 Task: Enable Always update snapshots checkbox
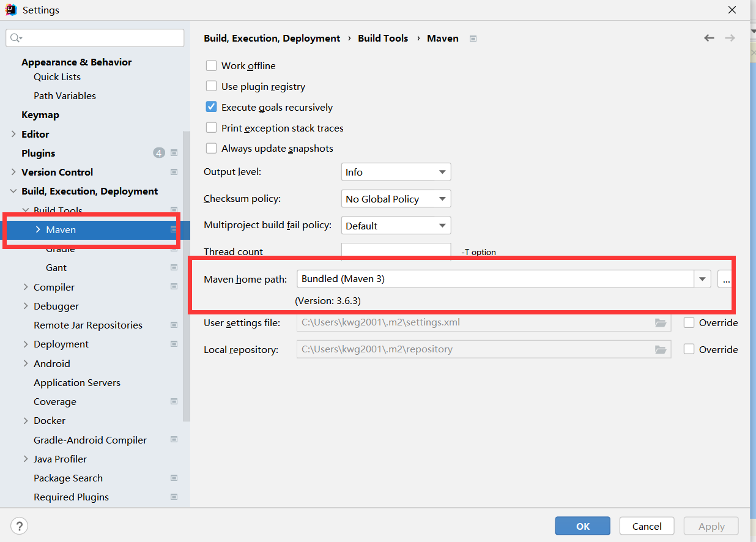pos(211,148)
